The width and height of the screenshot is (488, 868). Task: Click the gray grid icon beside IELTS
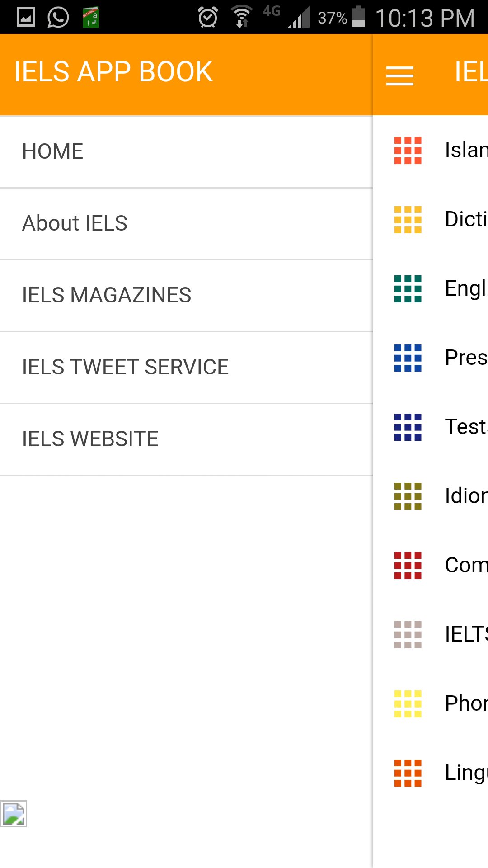(x=408, y=635)
